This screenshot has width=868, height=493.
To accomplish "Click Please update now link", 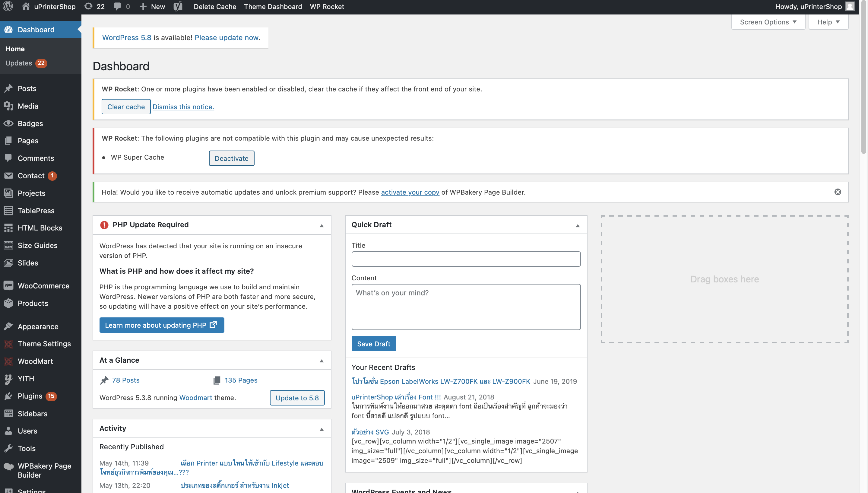I will [x=227, y=38].
